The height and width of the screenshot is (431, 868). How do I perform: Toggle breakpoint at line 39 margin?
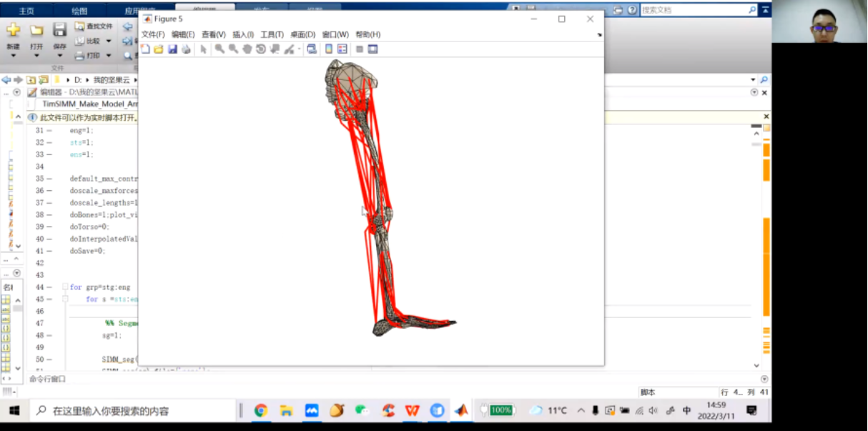click(49, 227)
